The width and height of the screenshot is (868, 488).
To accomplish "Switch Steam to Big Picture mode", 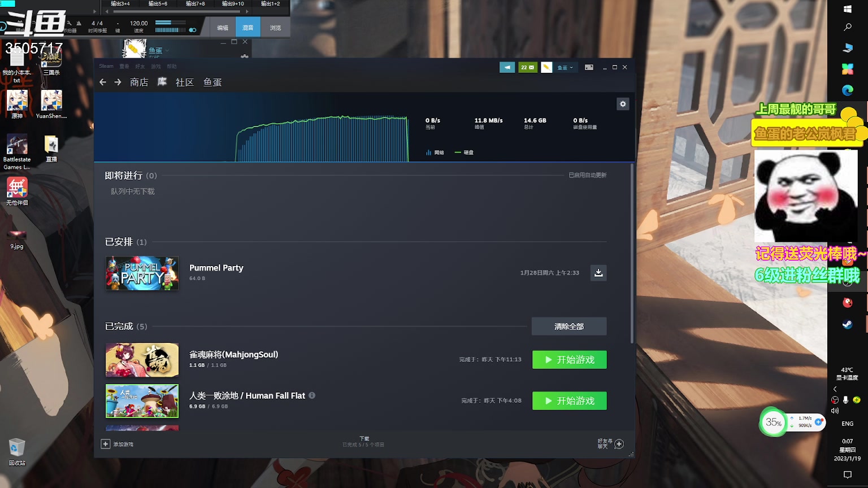I will (589, 67).
